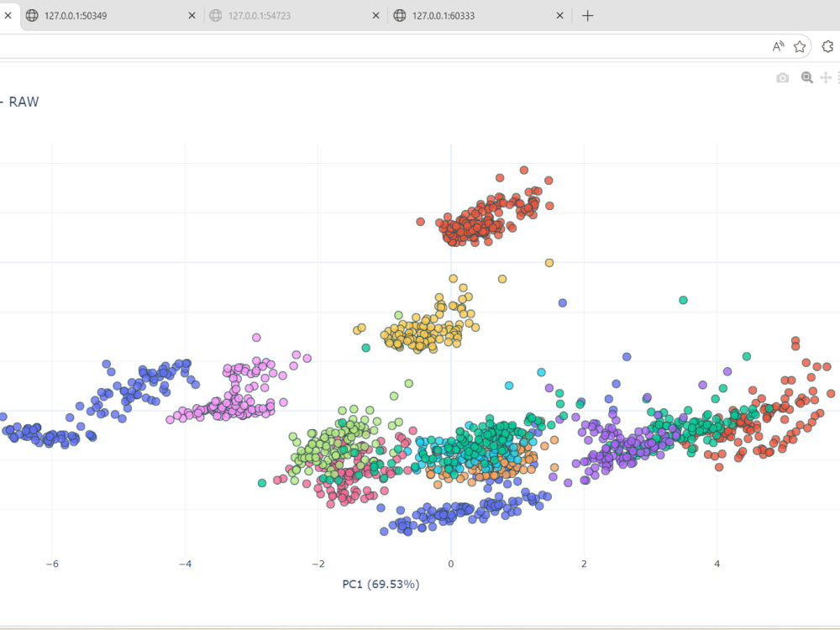
Task: Click the 2 x-axis tick label
Action: (584, 564)
